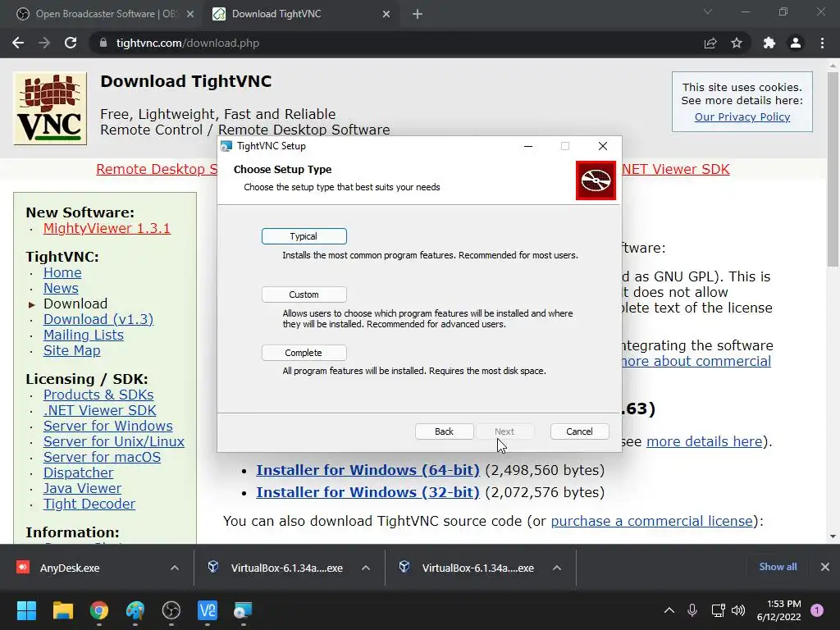The image size is (840, 630).
Task: Open the Chrome three-dot menu
Action: [822, 43]
